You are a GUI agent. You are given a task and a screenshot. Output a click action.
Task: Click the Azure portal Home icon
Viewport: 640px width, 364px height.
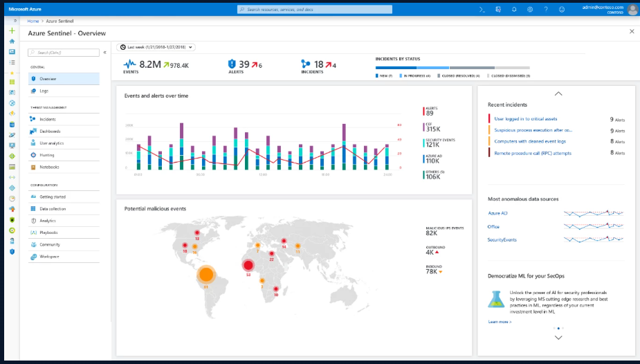point(12,42)
